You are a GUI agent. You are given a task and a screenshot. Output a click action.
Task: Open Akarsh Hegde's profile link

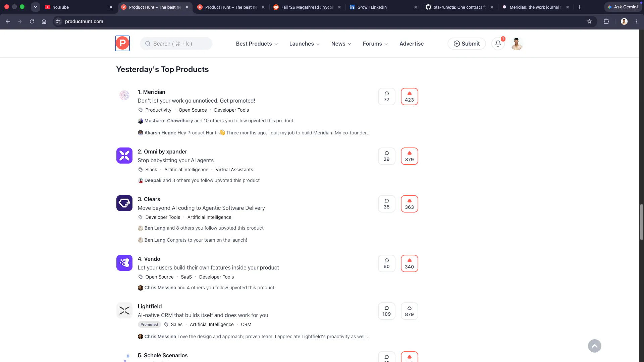pyautogui.click(x=160, y=133)
